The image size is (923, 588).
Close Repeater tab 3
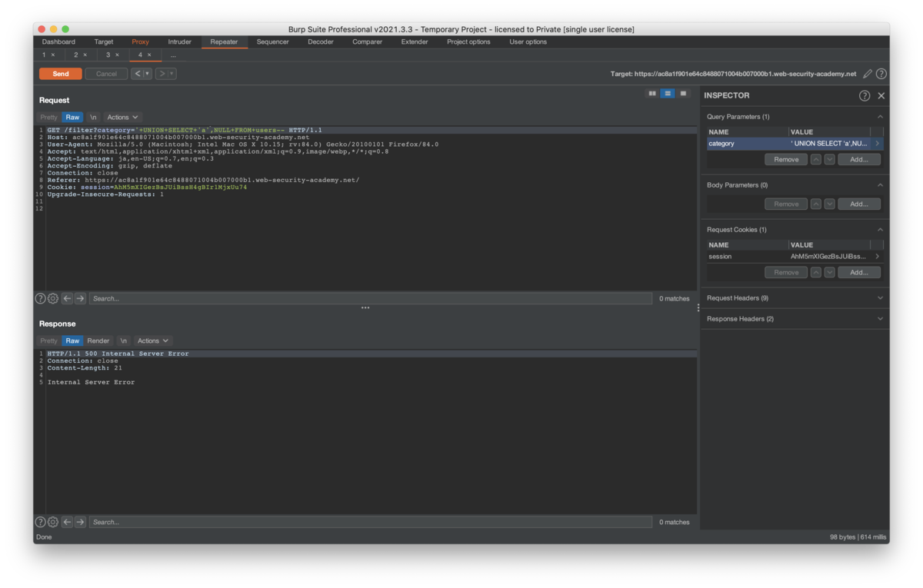[x=117, y=55]
